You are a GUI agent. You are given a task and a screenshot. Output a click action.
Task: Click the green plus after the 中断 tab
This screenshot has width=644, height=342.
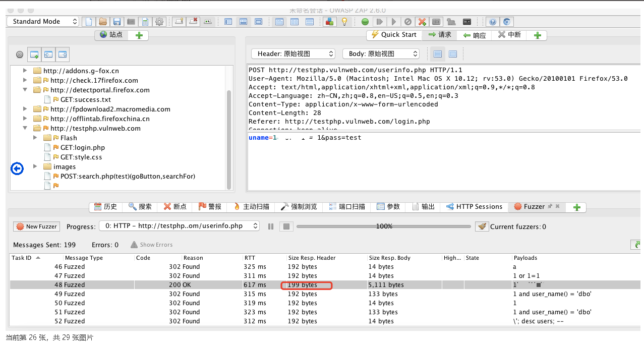538,35
